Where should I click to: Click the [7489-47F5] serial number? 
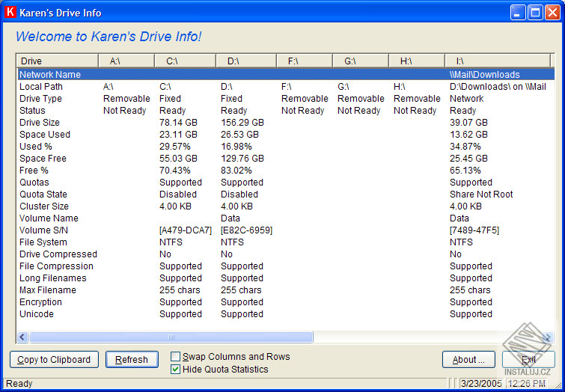(474, 230)
